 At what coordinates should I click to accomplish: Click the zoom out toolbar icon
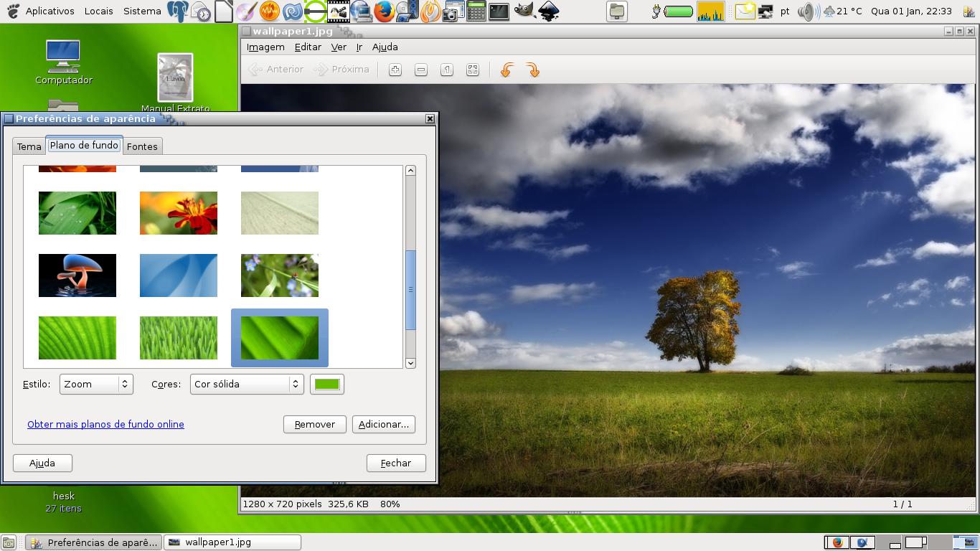pyautogui.click(x=421, y=70)
